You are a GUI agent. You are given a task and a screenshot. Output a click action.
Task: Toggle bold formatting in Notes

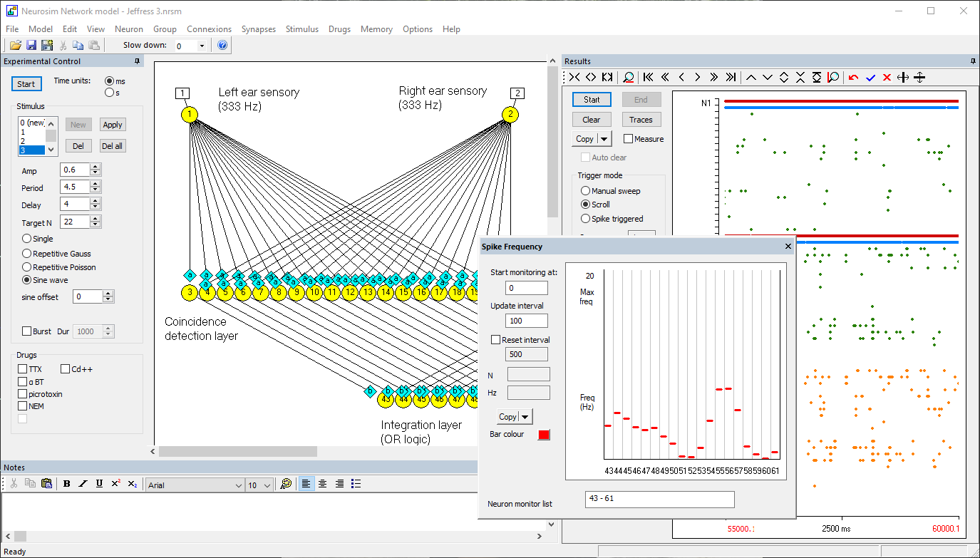[67, 484]
